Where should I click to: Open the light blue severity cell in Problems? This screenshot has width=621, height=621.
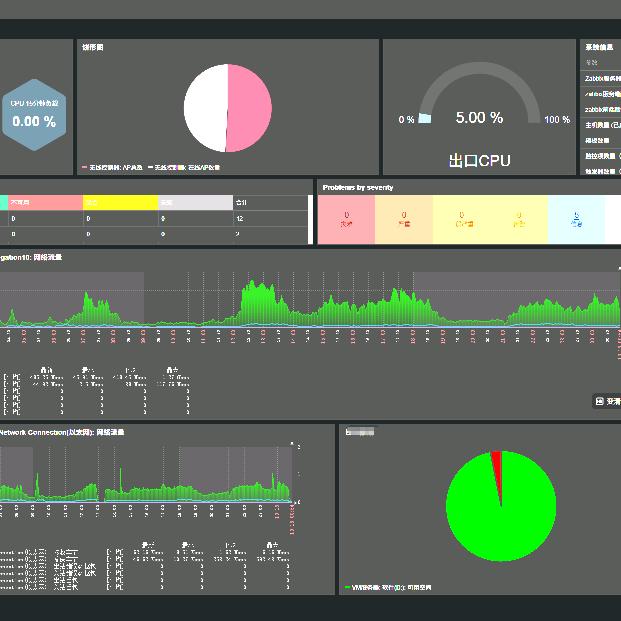577,219
